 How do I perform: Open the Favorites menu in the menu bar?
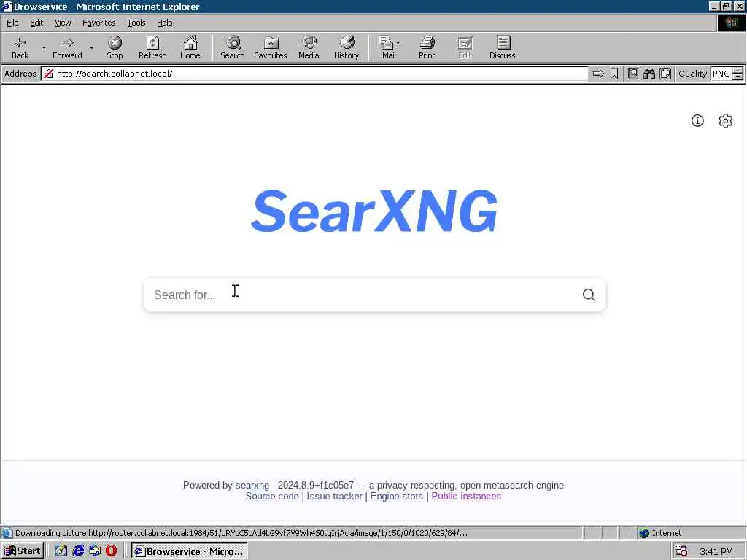98,23
